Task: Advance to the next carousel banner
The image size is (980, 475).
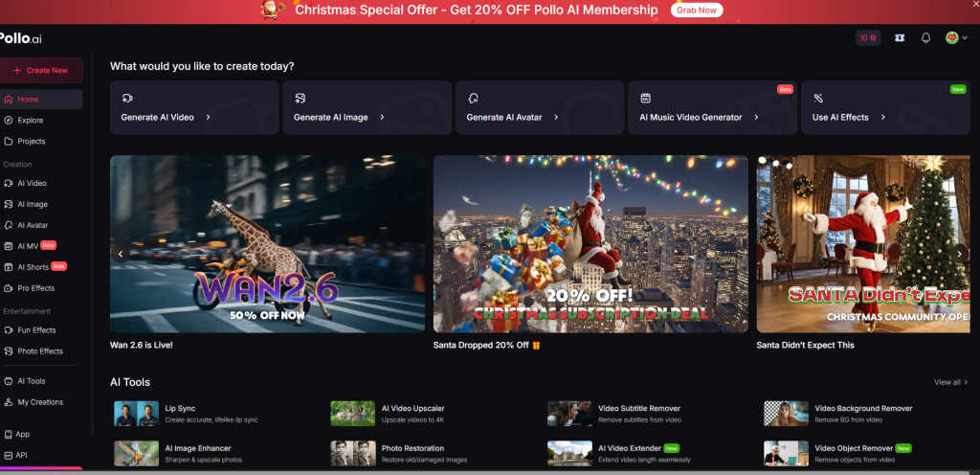Action: tap(959, 254)
